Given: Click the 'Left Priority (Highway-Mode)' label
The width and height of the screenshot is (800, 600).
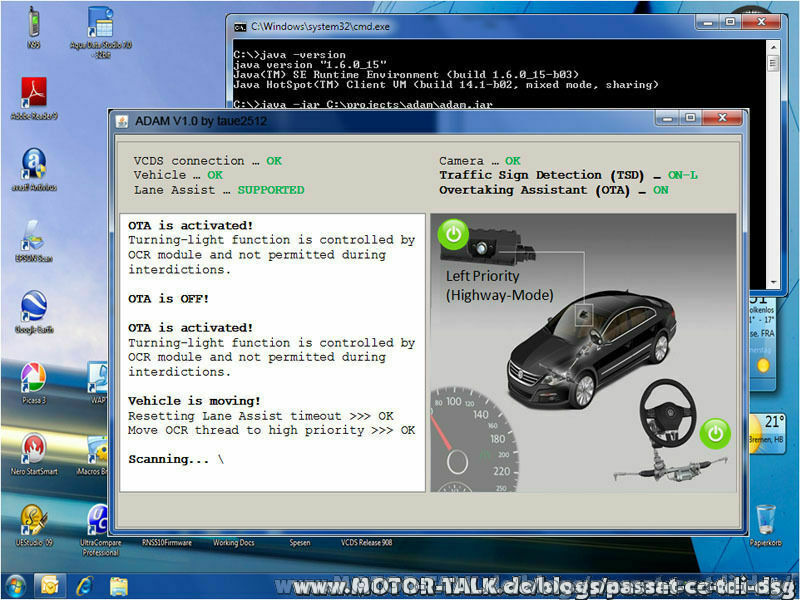Looking at the screenshot, I should point(499,286).
